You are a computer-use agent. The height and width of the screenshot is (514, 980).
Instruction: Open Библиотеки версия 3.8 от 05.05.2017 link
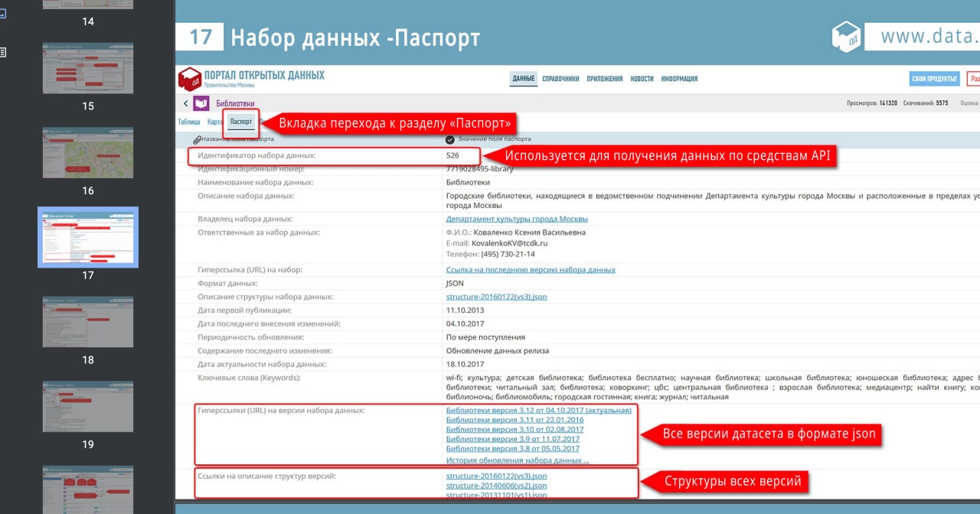(513, 449)
